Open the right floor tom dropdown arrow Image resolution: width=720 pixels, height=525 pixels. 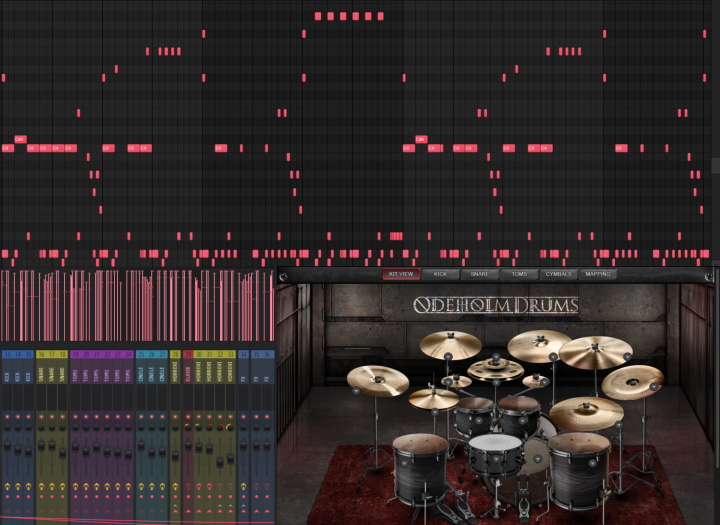point(592,463)
